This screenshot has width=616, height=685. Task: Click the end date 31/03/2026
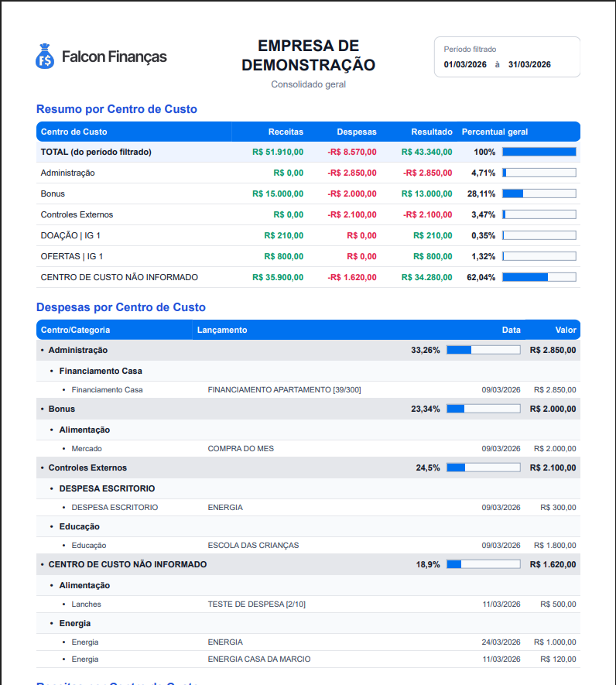[529, 65]
